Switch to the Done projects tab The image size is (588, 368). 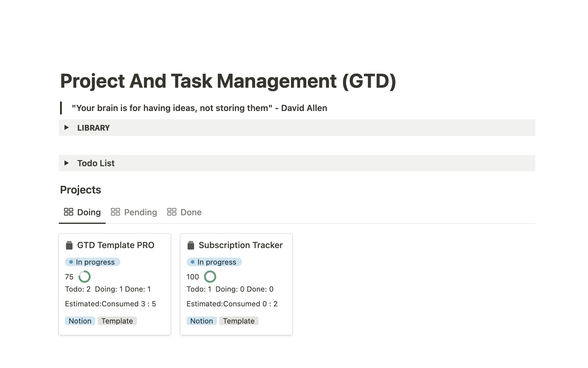point(191,212)
